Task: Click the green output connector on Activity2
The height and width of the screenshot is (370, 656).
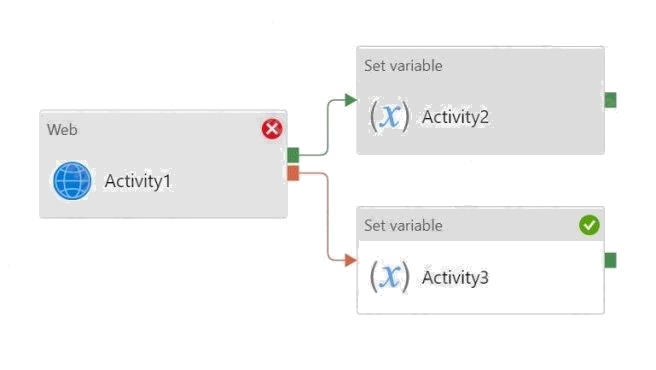Action: (x=610, y=100)
